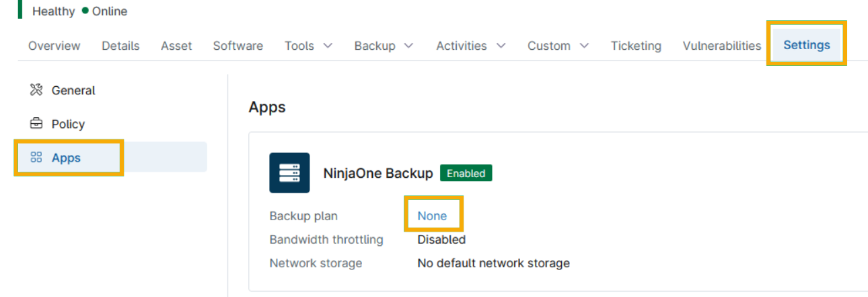This screenshot has width=868, height=297.
Task: Click the General wrench icon in sidebar
Action: [x=36, y=90]
